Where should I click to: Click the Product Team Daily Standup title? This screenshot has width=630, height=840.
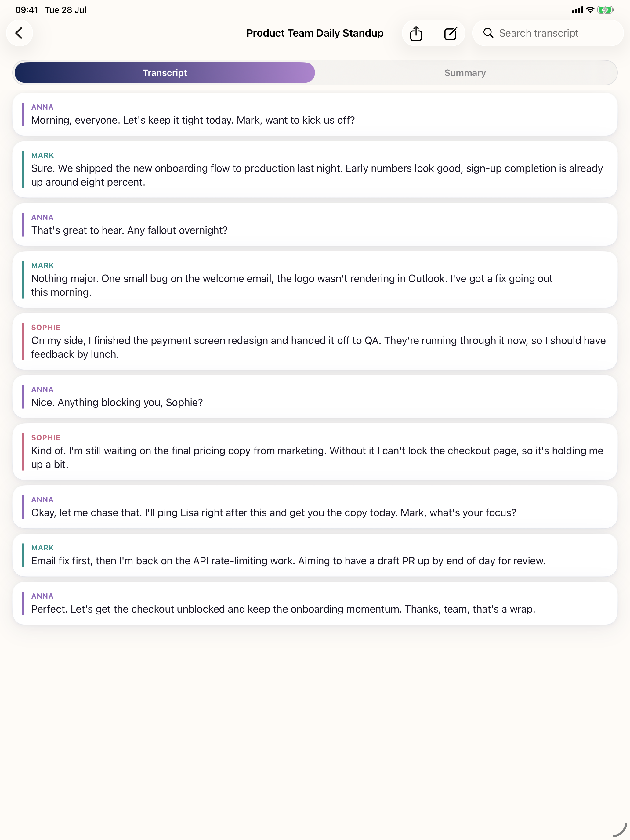(x=315, y=33)
